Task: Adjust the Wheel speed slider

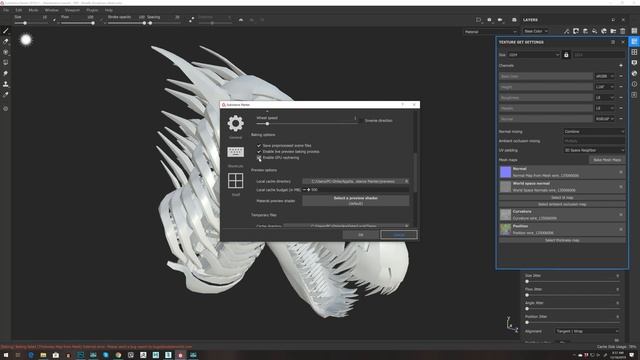Action: (306, 123)
